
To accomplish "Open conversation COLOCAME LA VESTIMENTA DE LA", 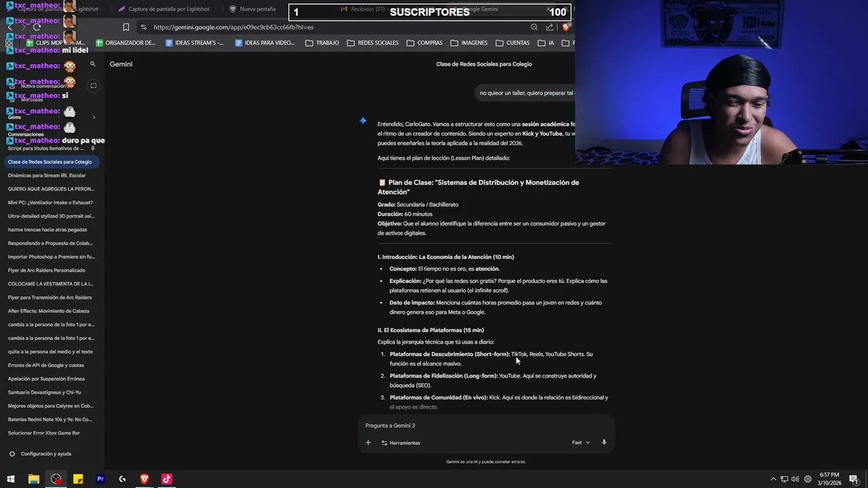I will (51, 284).
